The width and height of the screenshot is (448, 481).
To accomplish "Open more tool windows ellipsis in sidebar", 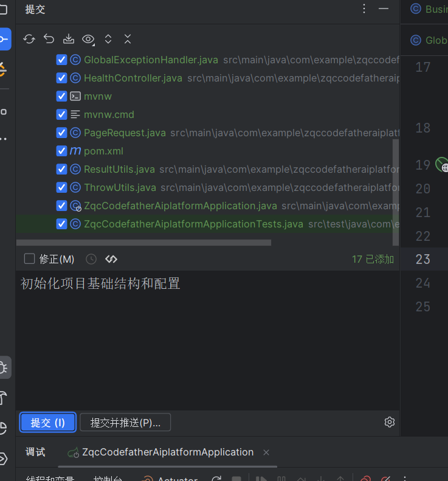I will [x=4, y=139].
